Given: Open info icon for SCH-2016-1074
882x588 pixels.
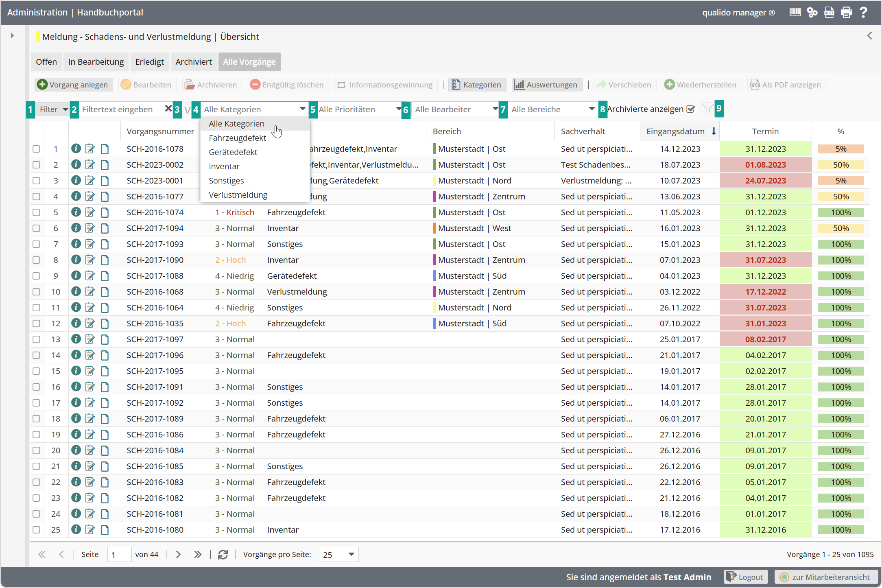Looking at the screenshot, I should 76,212.
